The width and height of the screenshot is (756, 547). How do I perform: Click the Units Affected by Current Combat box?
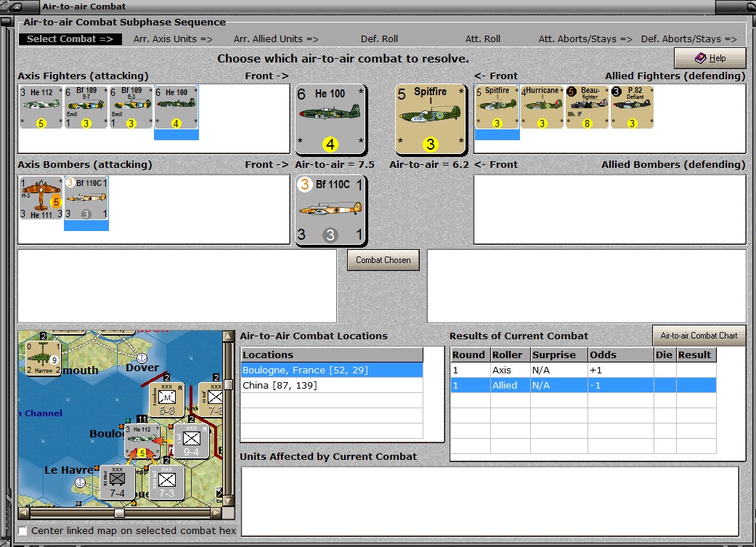(490, 501)
